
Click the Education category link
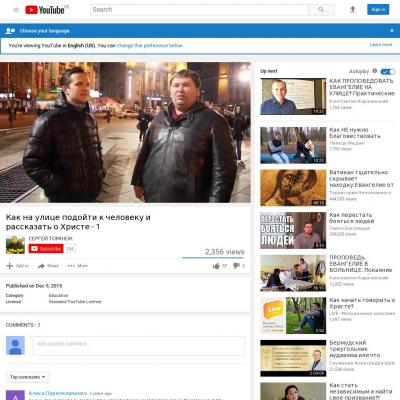[58, 295]
